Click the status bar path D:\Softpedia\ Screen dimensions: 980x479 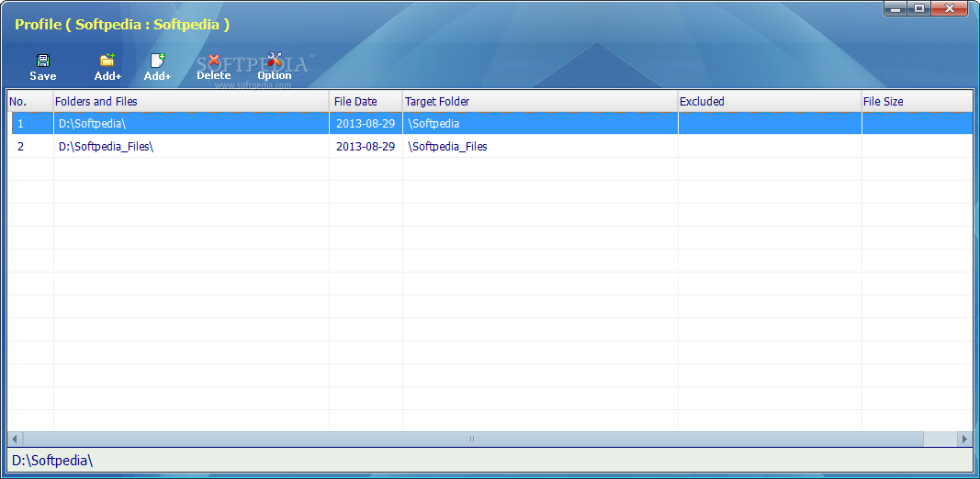(52, 461)
